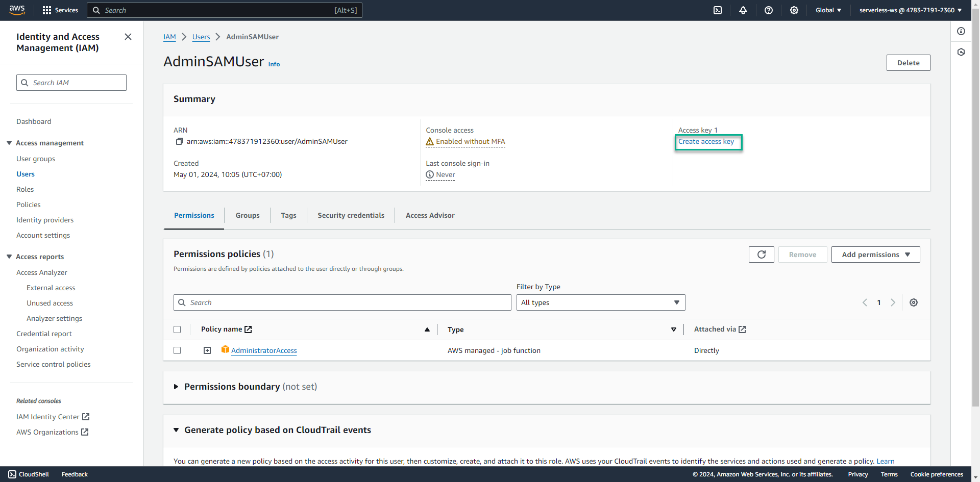Screen dimensions: 980x482
Task: Open Credential report in sidebar
Action: coord(44,334)
